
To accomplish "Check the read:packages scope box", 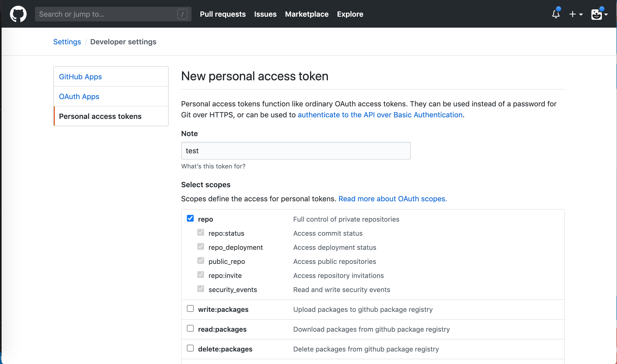I will point(190,329).
